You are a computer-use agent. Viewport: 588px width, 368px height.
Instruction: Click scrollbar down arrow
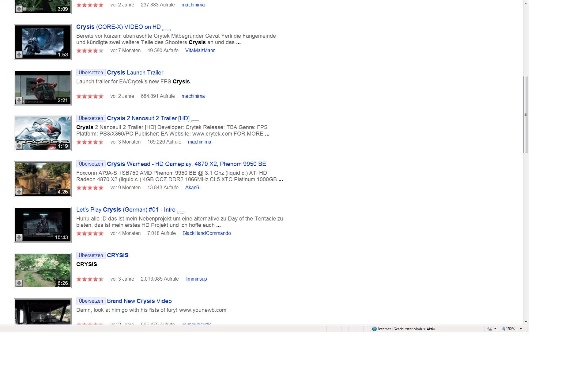[x=526, y=322]
